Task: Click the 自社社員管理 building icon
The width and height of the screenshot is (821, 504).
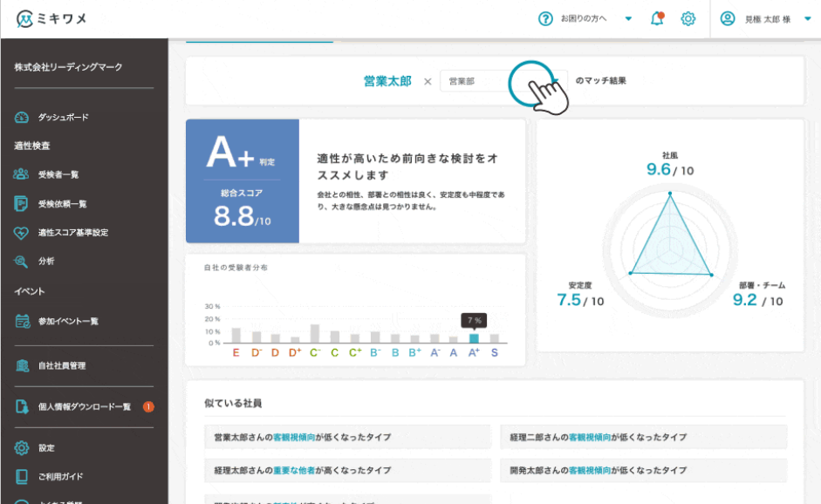Action: click(22, 365)
